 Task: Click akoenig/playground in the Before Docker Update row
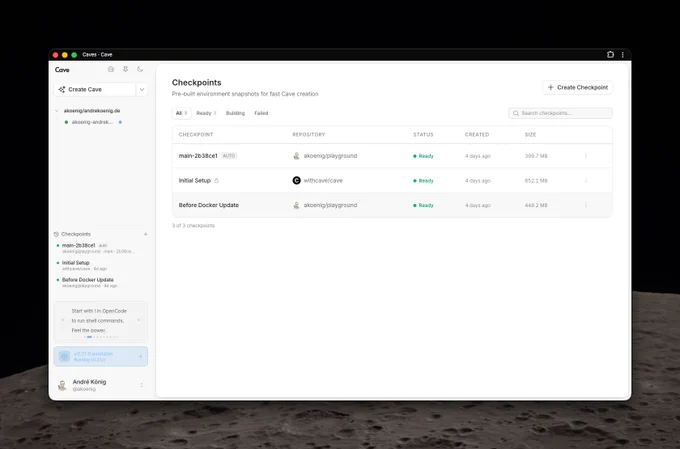pyautogui.click(x=330, y=205)
